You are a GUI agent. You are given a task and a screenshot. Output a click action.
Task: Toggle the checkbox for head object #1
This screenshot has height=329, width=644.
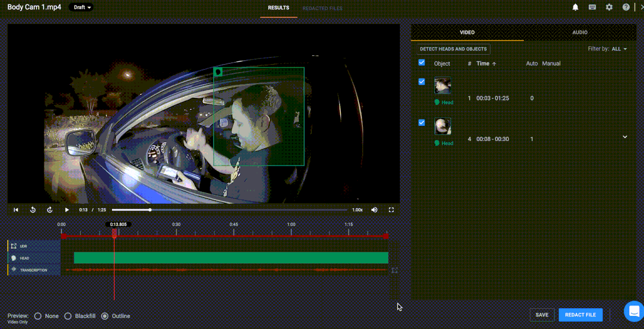point(421,81)
